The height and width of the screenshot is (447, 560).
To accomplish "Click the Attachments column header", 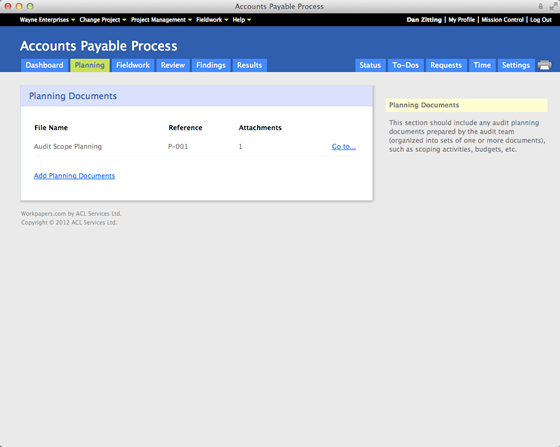I will pos(260,127).
